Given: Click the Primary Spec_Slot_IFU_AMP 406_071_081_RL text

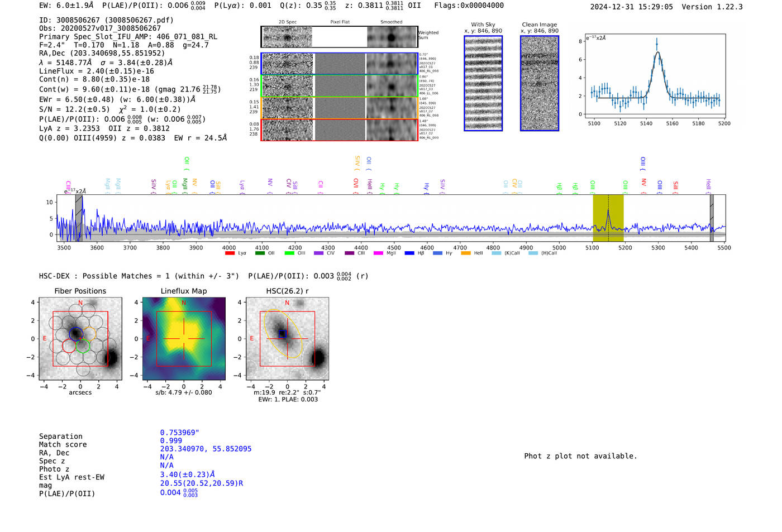Looking at the screenshot, I should point(128,37).
